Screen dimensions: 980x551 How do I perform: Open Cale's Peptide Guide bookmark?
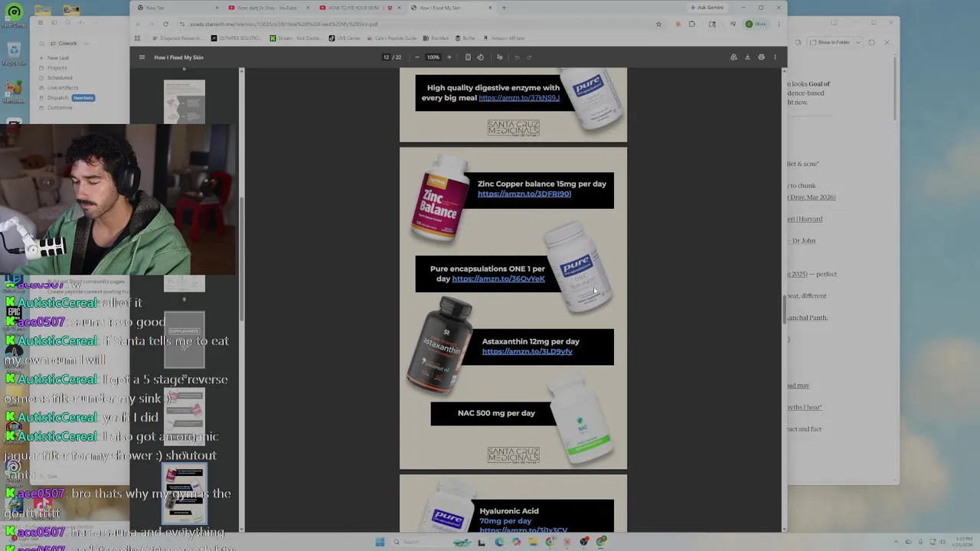pyautogui.click(x=391, y=38)
